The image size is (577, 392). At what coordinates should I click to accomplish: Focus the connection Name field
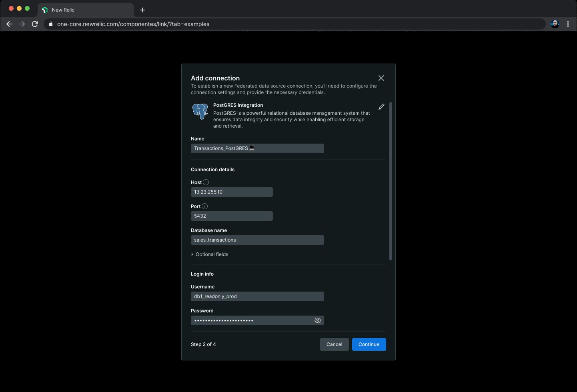coord(257,148)
